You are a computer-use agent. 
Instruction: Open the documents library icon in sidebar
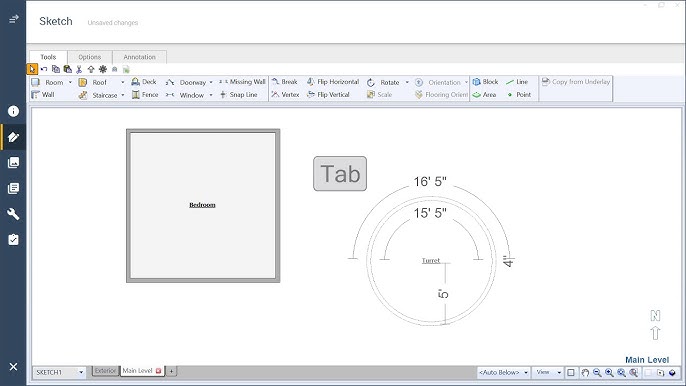point(13,188)
